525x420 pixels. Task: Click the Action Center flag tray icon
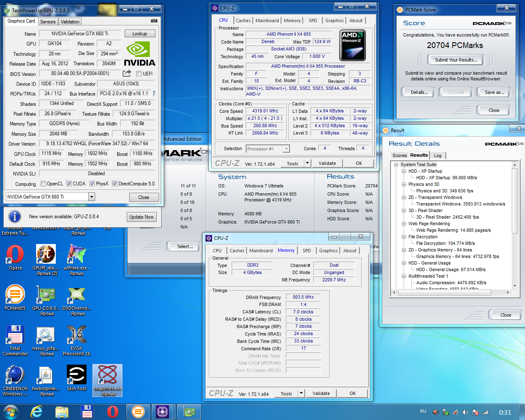click(x=475, y=412)
